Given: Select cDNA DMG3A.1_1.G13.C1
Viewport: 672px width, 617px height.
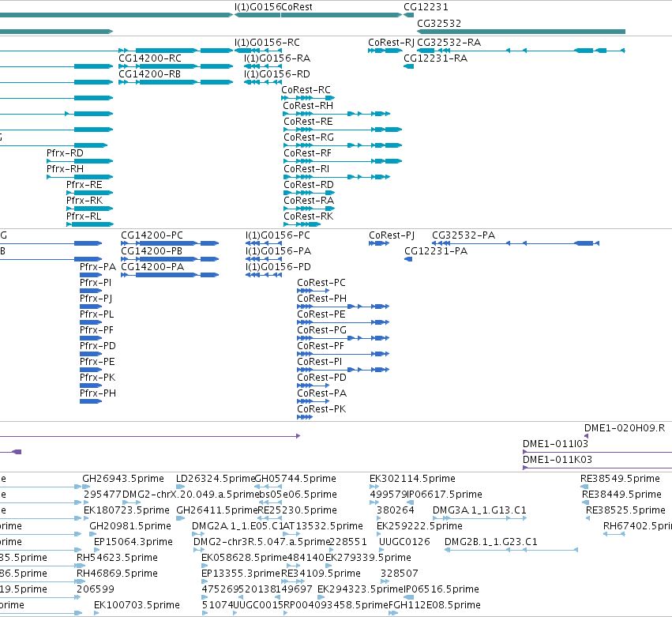Looking at the screenshot, I should pyautogui.click(x=479, y=519).
